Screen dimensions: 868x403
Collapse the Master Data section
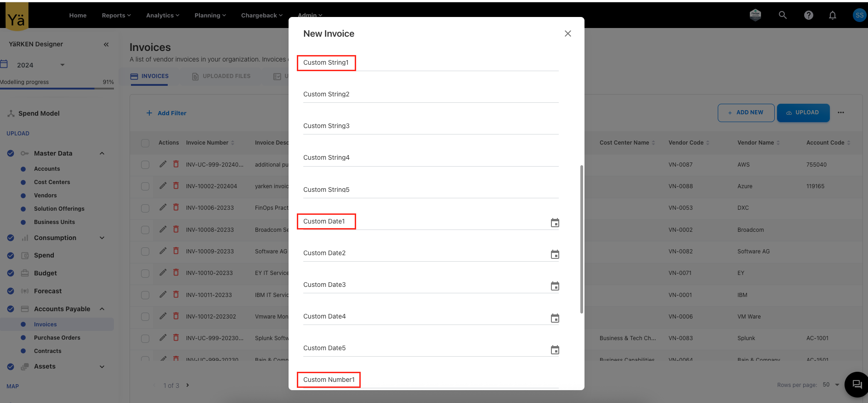point(102,153)
